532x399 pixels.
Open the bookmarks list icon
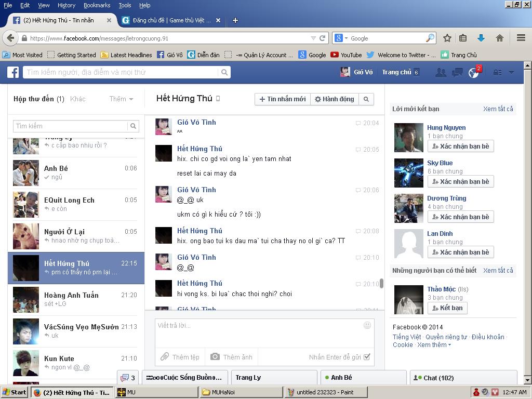[463, 38]
